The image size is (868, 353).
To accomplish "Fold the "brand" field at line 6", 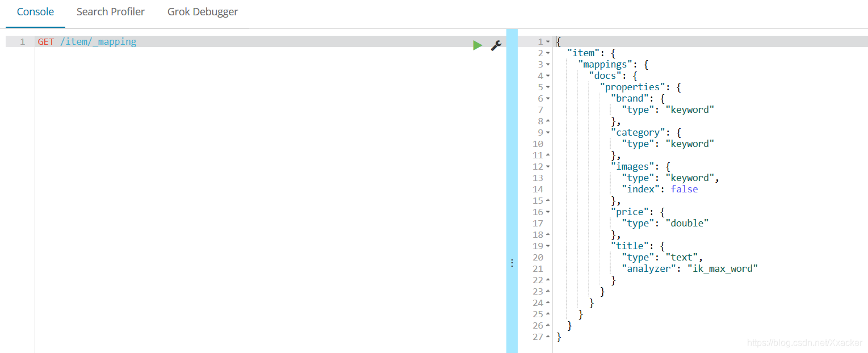I will [x=548, y=99].
